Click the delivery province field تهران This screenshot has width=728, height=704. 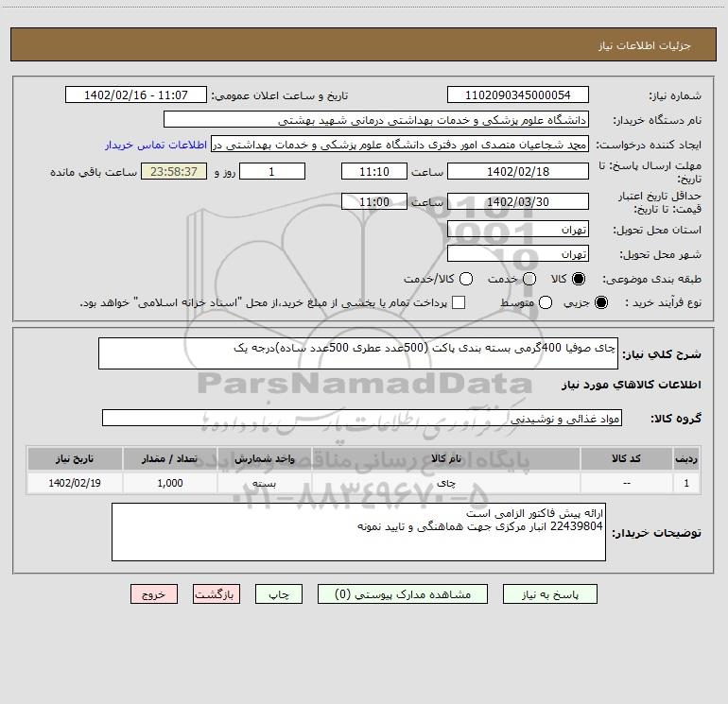[518, 230]
